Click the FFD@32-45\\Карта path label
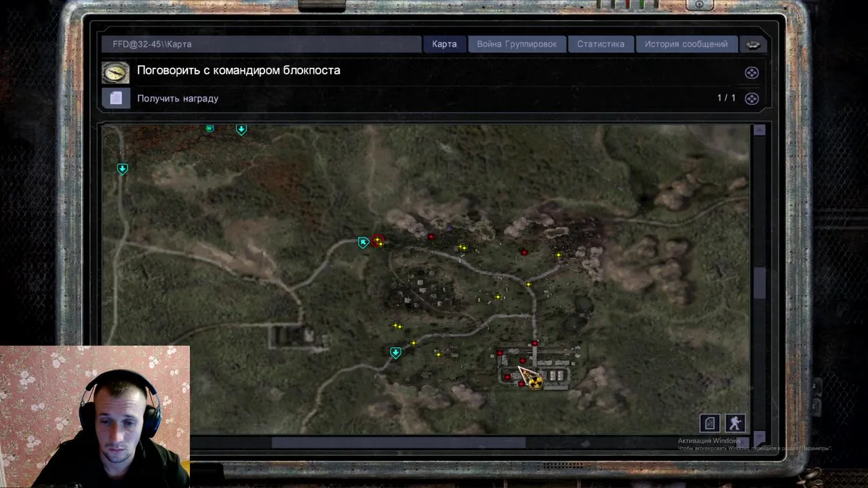This screenshot has height=488, width=868. 152,44
